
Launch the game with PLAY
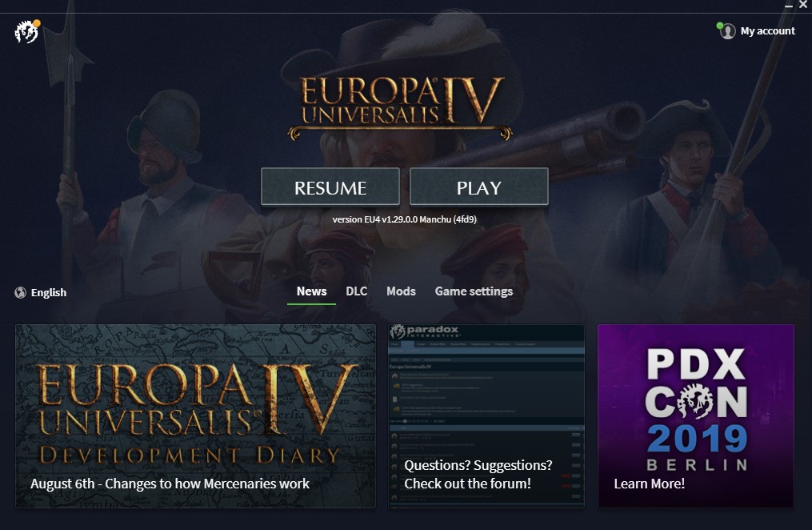(479, 187)
